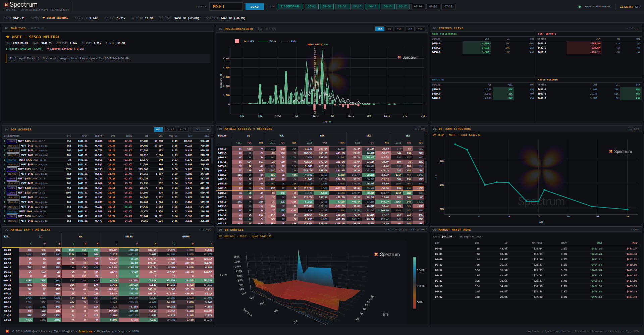Click the Spectrum logo on the IV Term chart
The image size is (644, 335).
click(621, 152)
